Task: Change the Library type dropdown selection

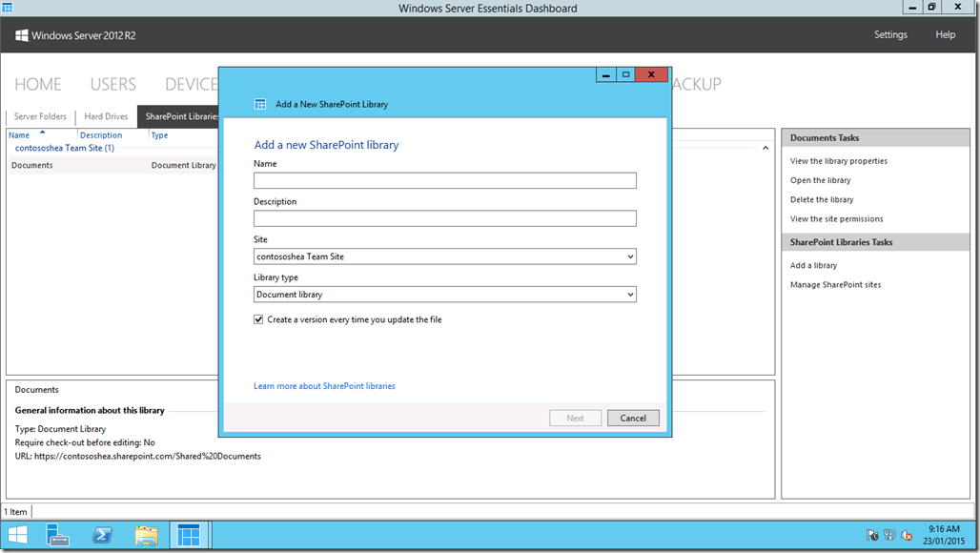Action: pos(629,294)
